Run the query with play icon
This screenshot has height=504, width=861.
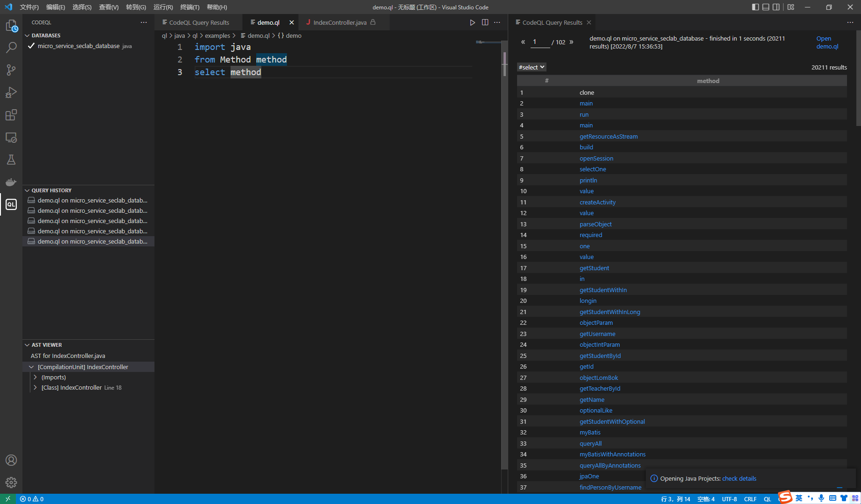(472, 22)
